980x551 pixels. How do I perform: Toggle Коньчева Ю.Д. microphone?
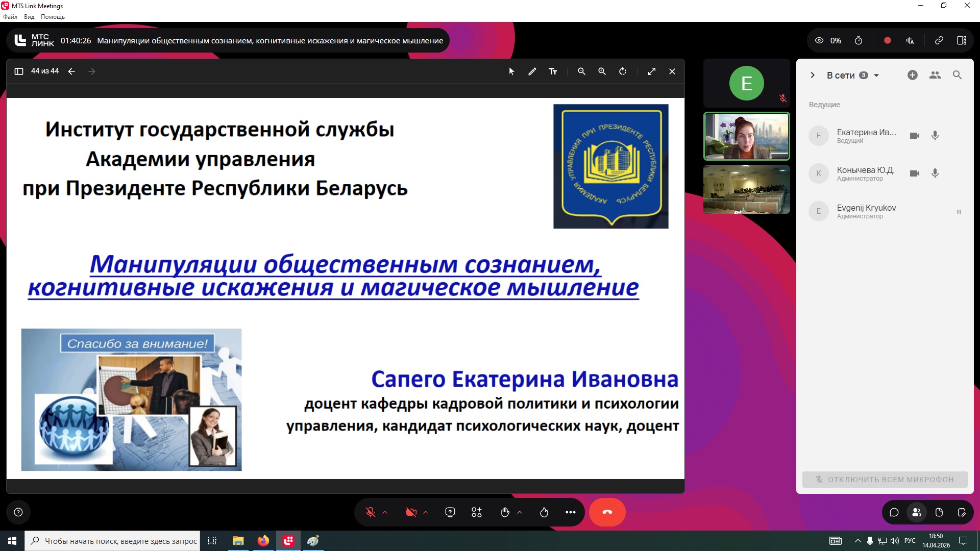pos(935,173)
